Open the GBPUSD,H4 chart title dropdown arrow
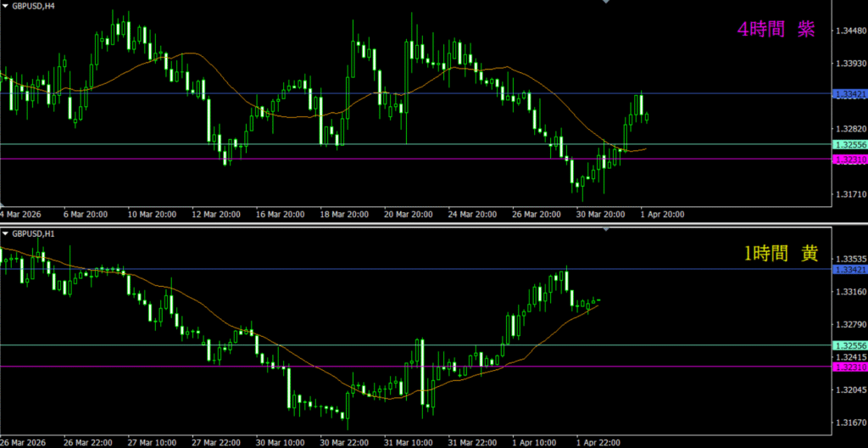 click(x=5, y=5)
